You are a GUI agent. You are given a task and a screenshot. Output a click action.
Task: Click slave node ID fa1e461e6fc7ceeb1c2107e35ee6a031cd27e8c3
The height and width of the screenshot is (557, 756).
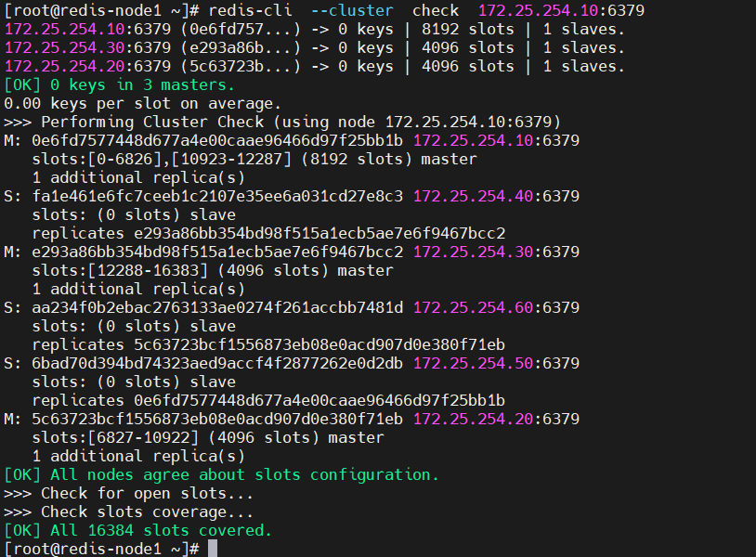tap(217, 196)
